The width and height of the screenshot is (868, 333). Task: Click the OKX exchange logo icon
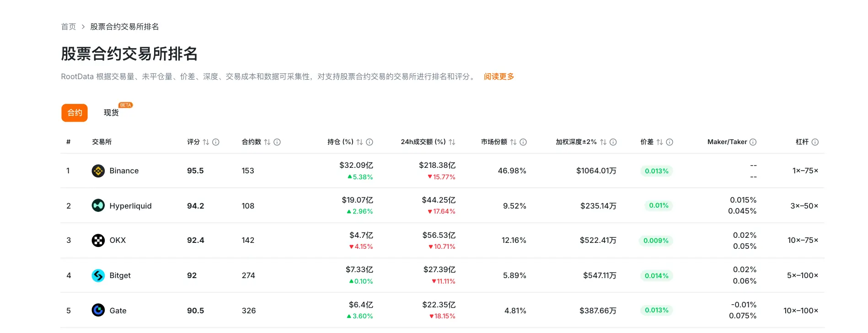click(x=98, y=240)
